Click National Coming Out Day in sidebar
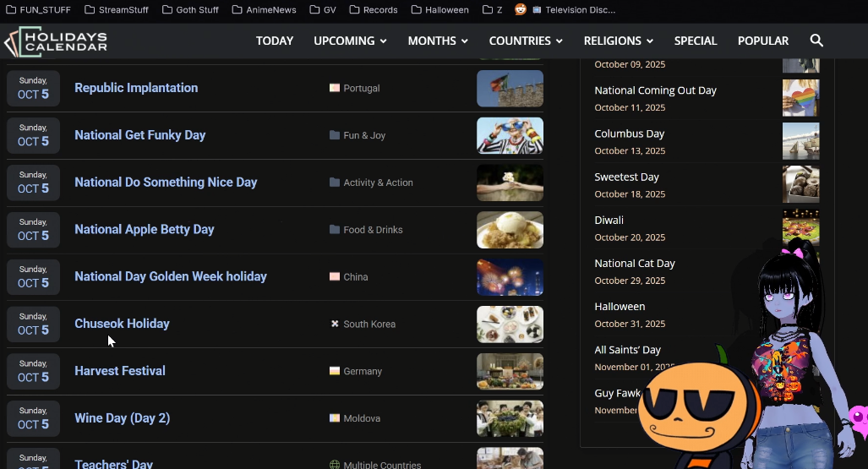868x469 pixels. tap(655, 90)
